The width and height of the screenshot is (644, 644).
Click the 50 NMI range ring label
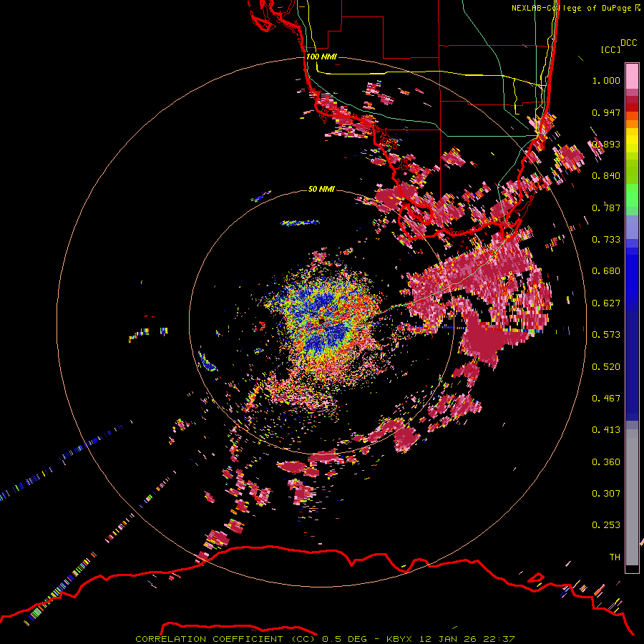click(x=321, y=189)
